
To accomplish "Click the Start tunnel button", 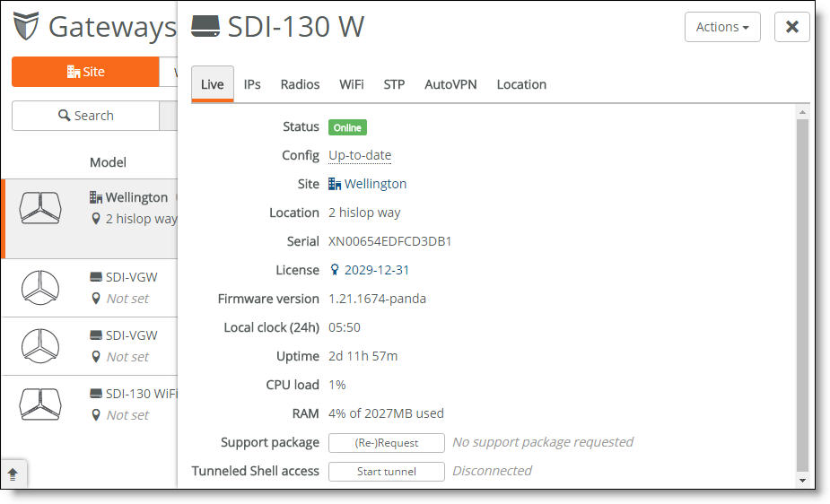I will (387, 471).
